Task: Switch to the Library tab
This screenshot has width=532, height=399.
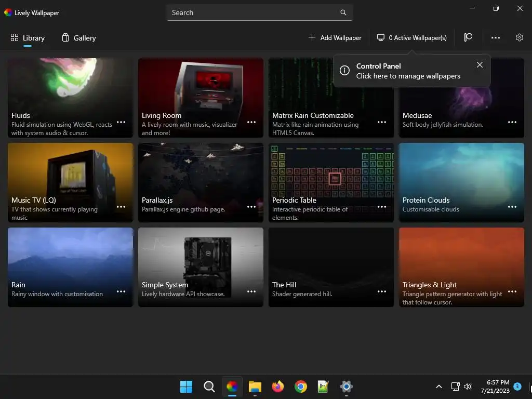Action: [x=28, y=38]
